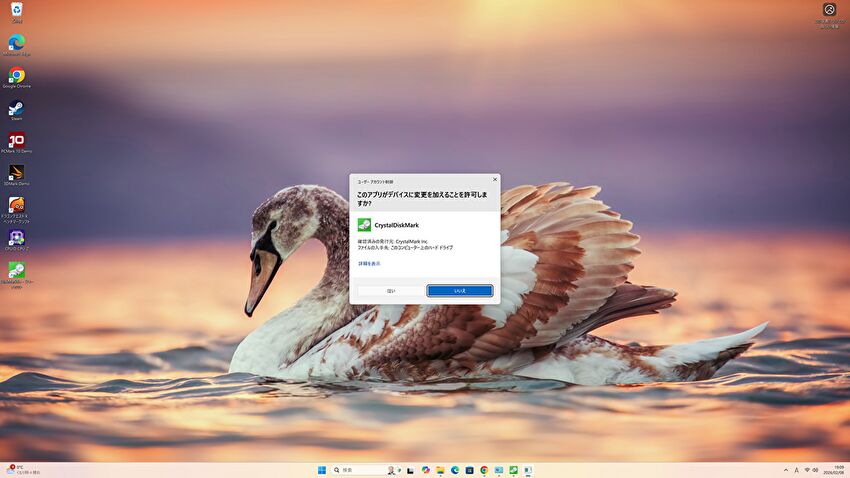
Task: Open PCMark 10 Demo desktop shortcut
Action: click(x=17, y=141)
